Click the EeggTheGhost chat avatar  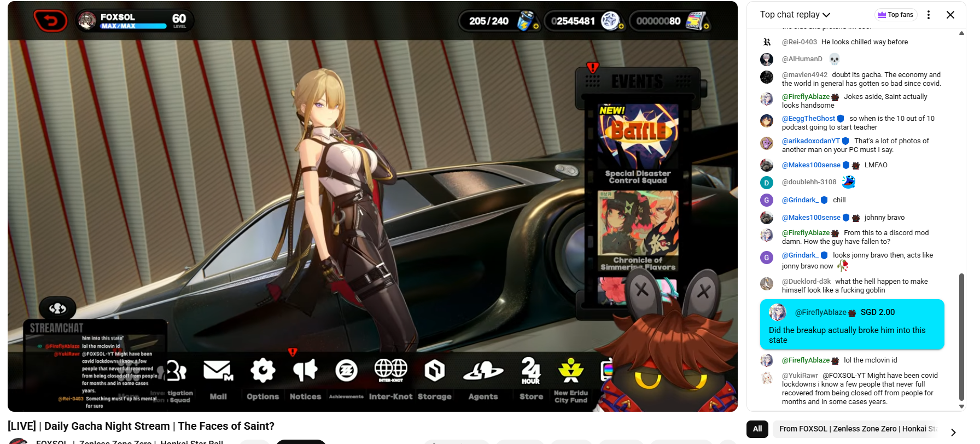(x=767, y=121)
